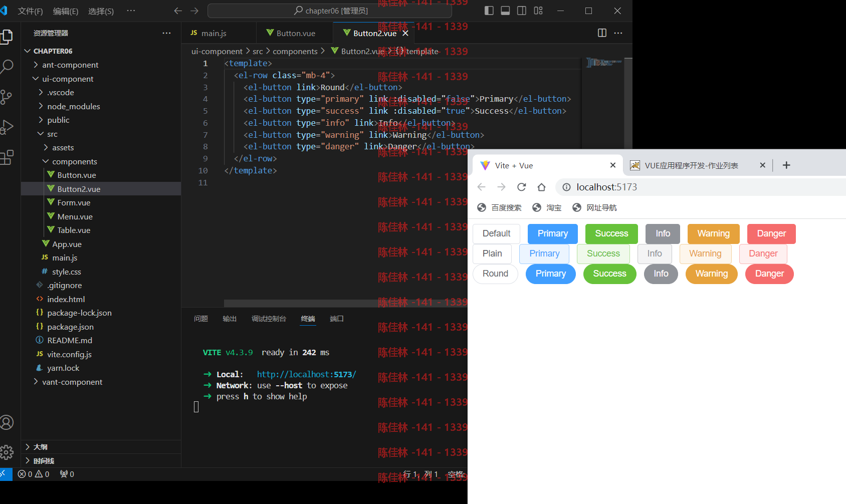846x504 pixels.
Task: Open editor more actions menu
Action: coord(618,33)
